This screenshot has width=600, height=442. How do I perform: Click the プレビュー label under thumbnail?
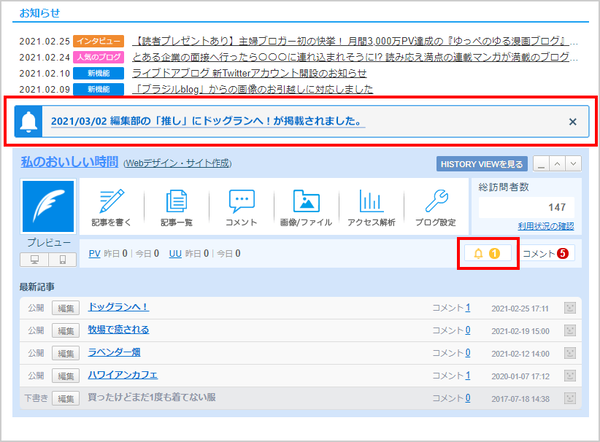point(49,243)
